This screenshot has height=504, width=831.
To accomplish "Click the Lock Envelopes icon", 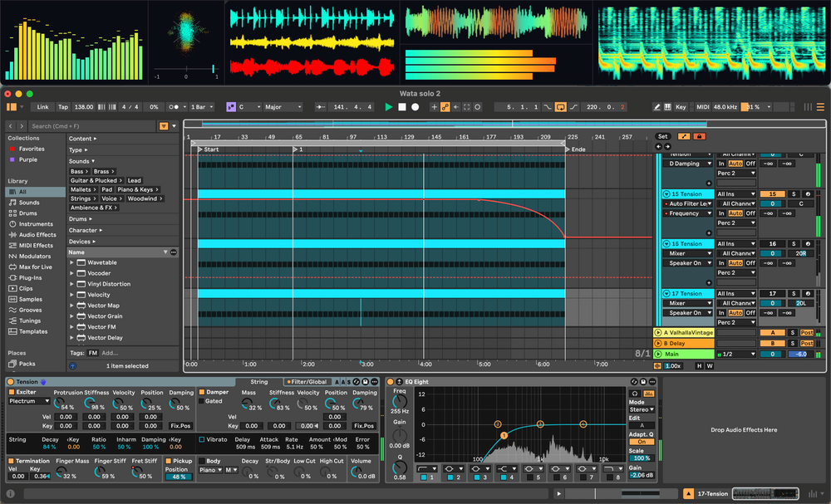I will [x=700, y=136].
